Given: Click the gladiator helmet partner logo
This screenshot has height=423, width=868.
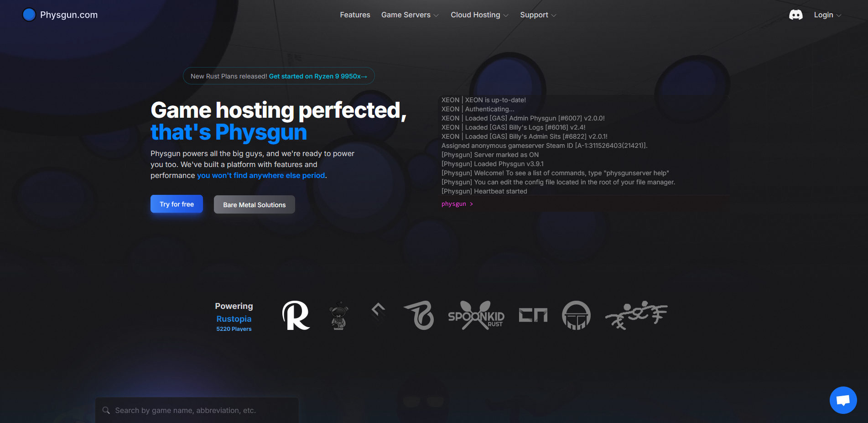Looking at the screenshot, I should (x=576, y=315).
